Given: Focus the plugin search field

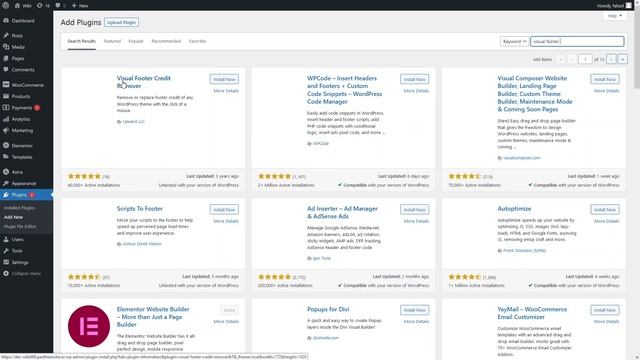Looking at the screenshot, I should (577, 41).
